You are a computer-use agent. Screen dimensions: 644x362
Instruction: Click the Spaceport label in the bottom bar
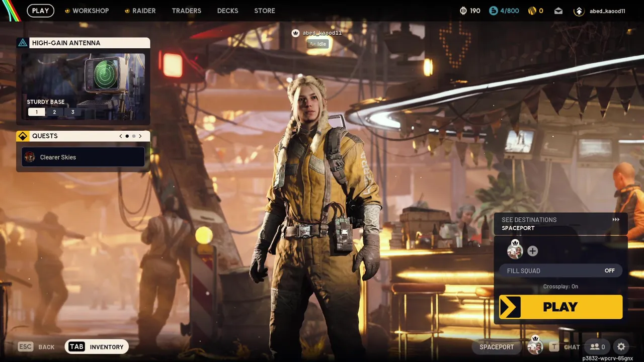click(x=497, y=347)
